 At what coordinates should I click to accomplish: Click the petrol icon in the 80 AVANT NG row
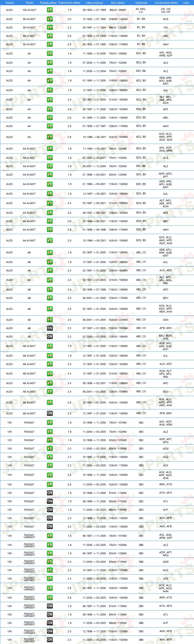pyautogui.click(x=50, y=27)
